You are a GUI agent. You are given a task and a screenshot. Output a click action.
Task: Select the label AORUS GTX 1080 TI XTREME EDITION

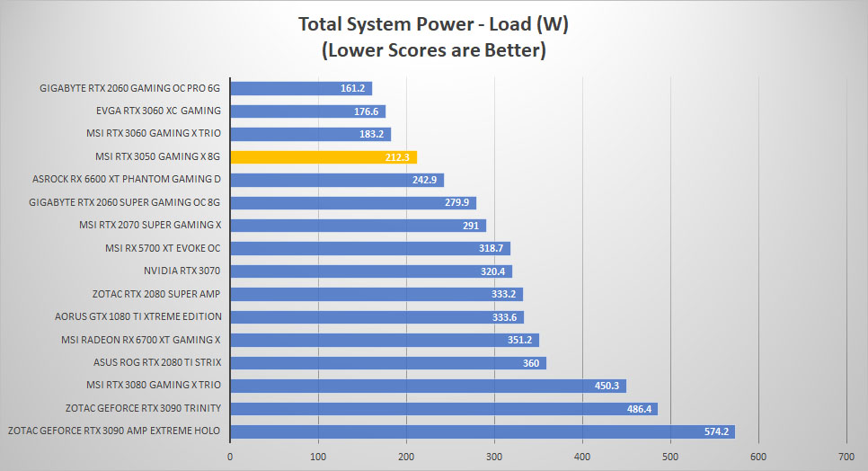coord(137,316)
